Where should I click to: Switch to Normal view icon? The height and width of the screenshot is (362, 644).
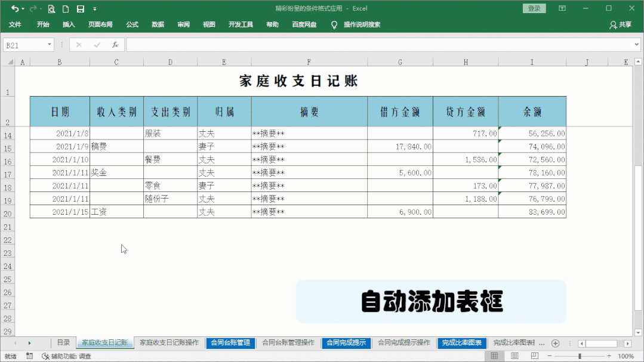[x=495, y=356]
